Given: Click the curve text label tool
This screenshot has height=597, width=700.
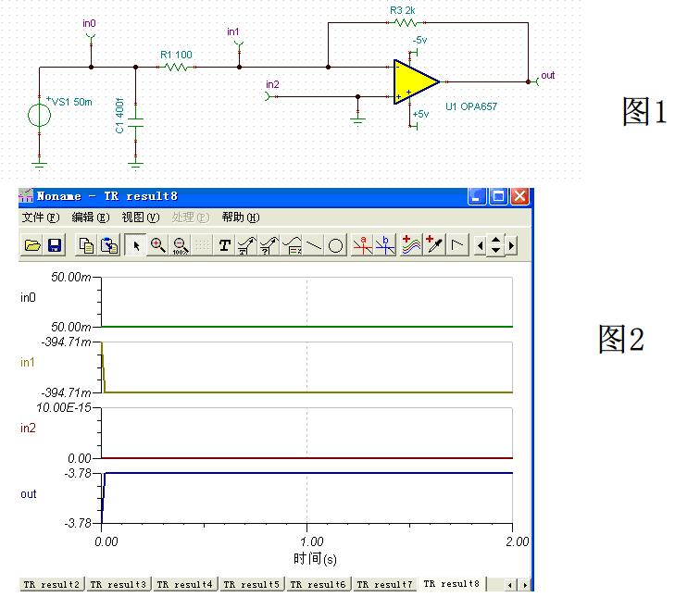Looking at the screenshot, I should pyautogui.click(x=246, y=245).
